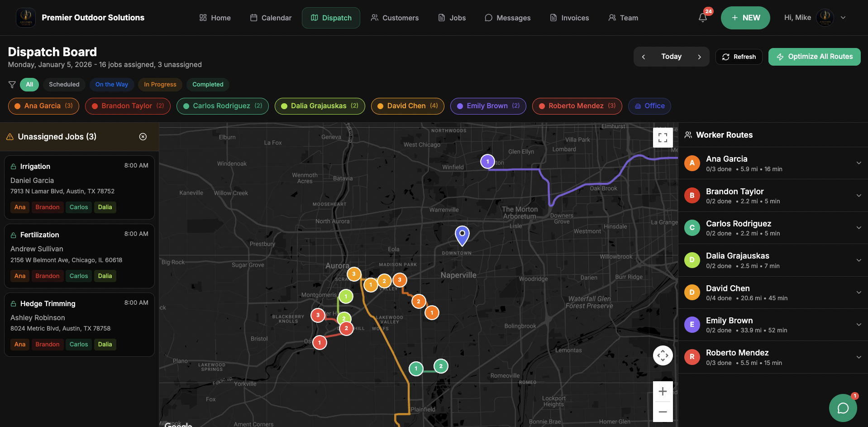Click the map pan control icon
The image size is (868, 427).
point(663,355)
